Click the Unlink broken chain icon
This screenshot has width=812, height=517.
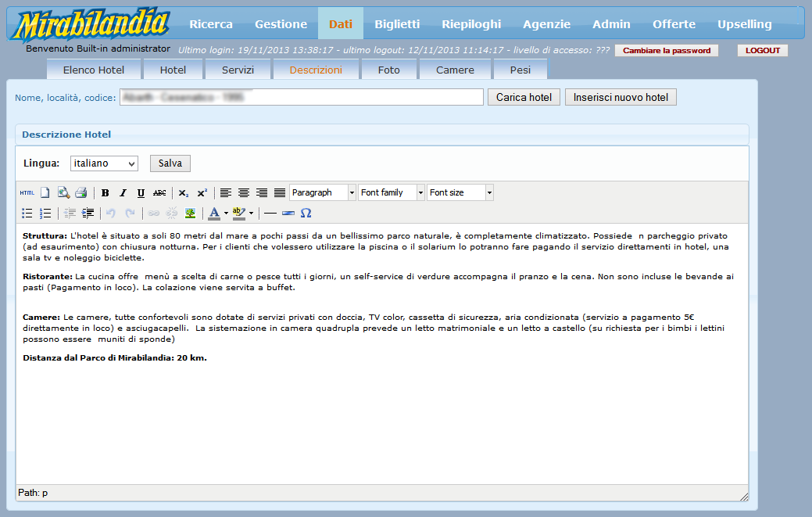(171, 213)
